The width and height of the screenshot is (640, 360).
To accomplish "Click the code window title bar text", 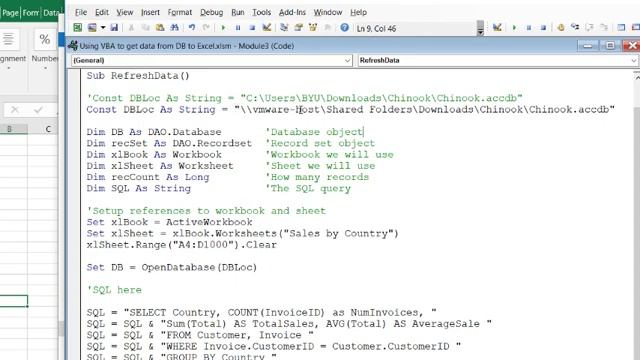I will 187,46.
